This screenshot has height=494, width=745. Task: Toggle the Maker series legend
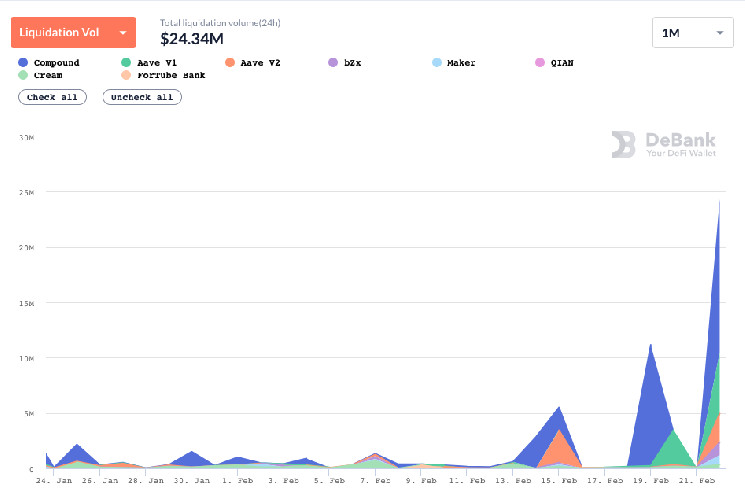(454, 63)
